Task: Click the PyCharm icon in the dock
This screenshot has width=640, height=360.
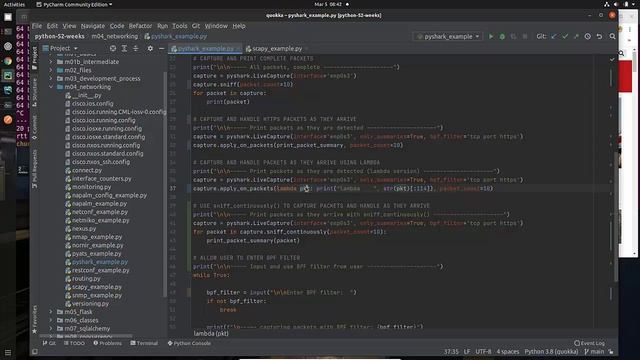Action: point(8,76)
